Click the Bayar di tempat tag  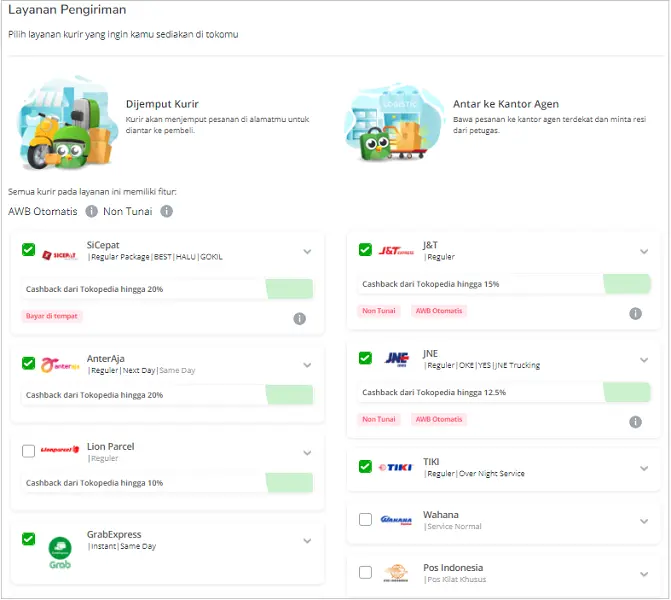point(51,316)
